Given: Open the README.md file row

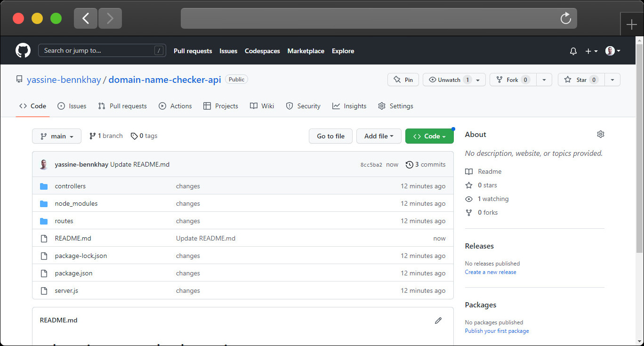Looking at the screenshot, I should click(x=243, y=238).
